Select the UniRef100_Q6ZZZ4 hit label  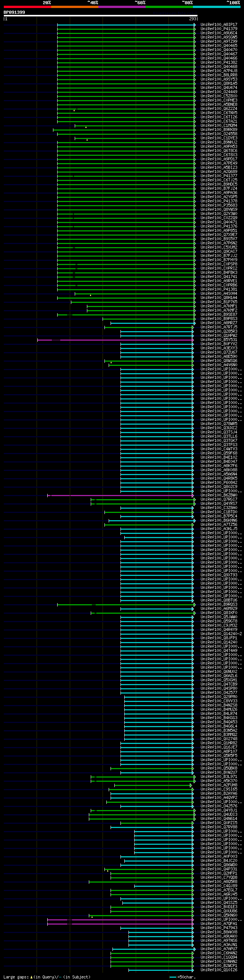(x=219, y=109)
